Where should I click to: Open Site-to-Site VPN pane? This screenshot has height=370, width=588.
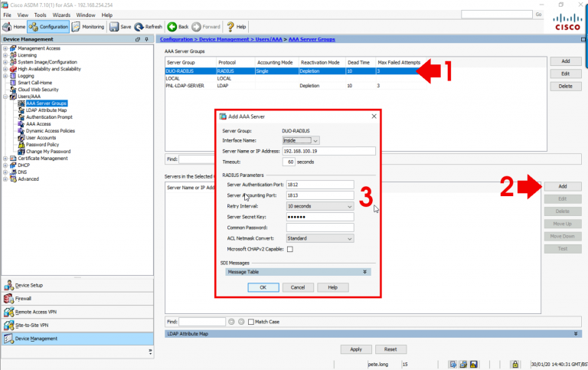[77, 326]
